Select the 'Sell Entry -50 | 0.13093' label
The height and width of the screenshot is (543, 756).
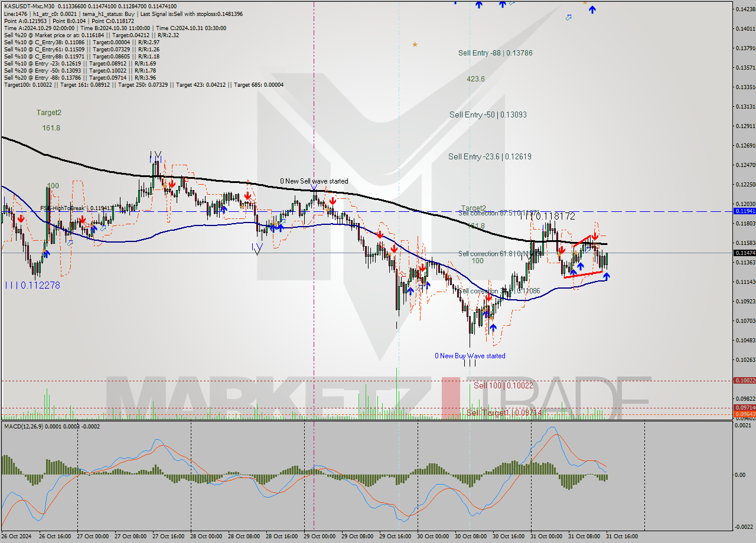pos(488,115)
